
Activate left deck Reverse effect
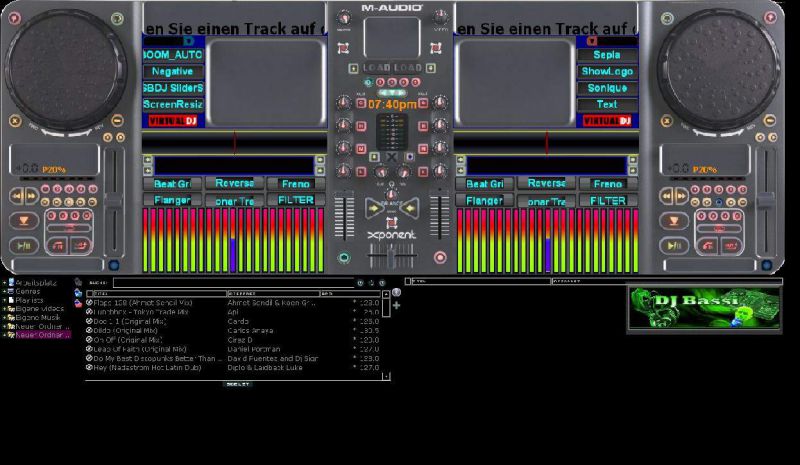234,183
